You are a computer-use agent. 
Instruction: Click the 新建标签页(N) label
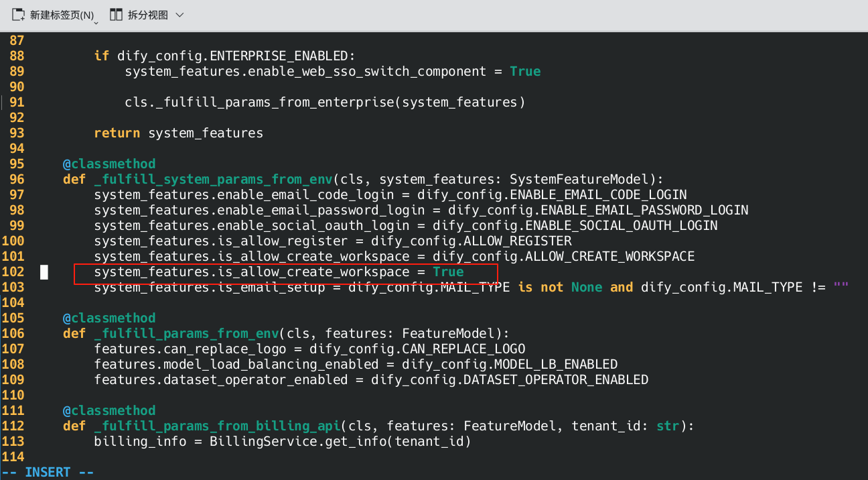(62, 15)
